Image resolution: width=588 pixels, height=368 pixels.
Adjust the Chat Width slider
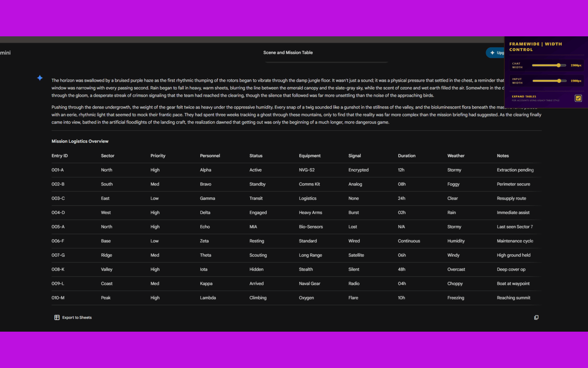(549, 65)
